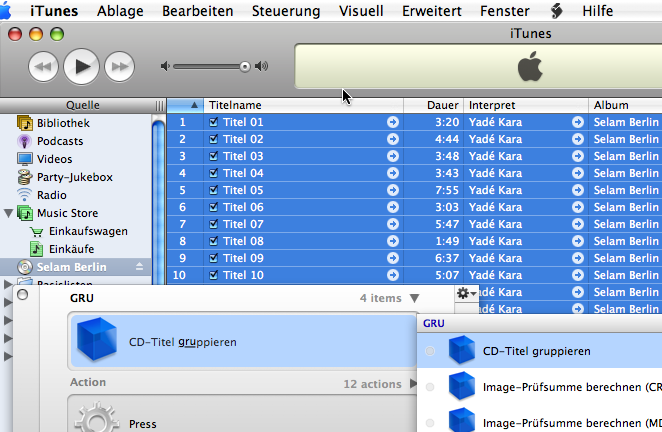
Task: Uncheck the Titel 10 checkbox
Action: [x=214, y=275]
